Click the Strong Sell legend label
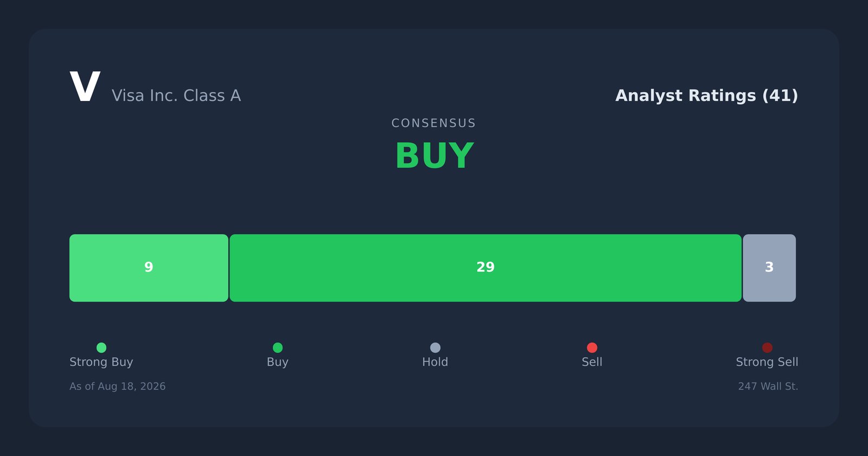 tap(767, 362)
